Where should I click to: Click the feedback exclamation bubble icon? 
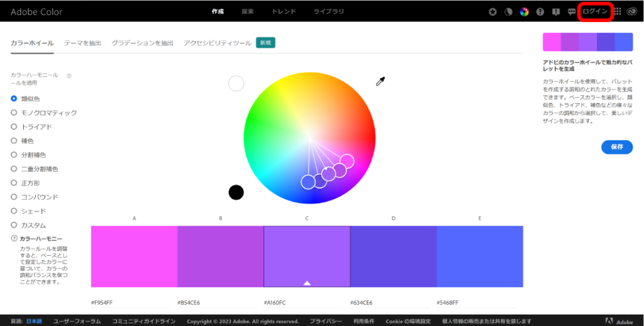coord(555,12)
